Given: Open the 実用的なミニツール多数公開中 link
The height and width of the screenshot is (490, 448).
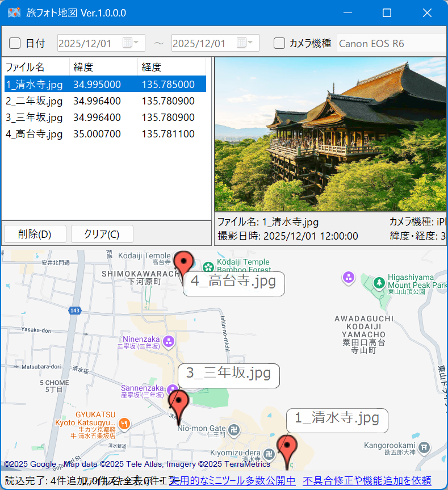Looking at the screenshot, I should click(x=232, y=480).
